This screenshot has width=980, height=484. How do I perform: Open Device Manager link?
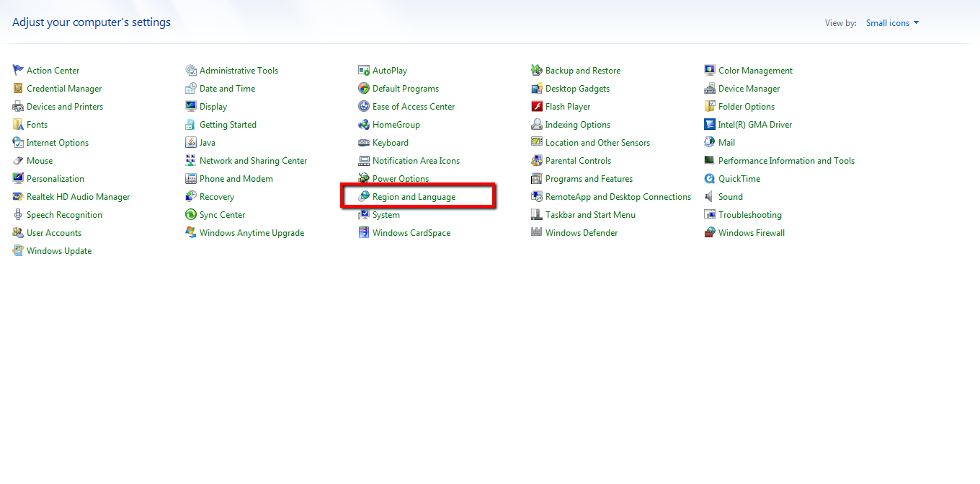[749, 89]
